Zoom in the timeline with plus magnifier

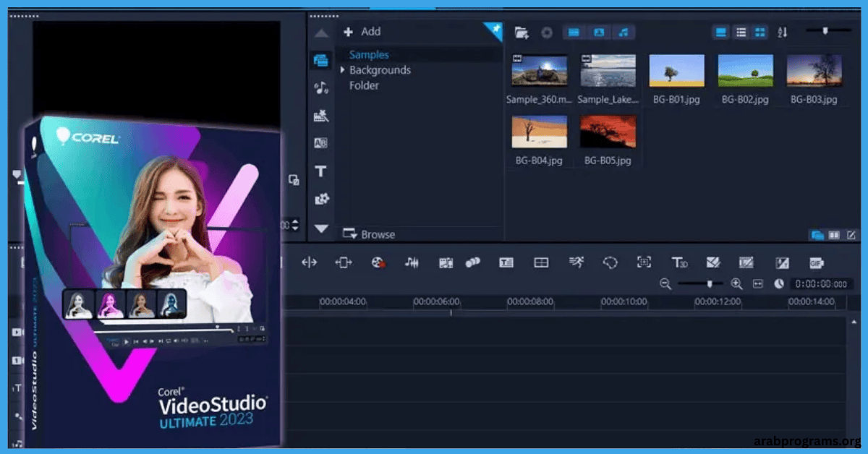coord(736,284)
